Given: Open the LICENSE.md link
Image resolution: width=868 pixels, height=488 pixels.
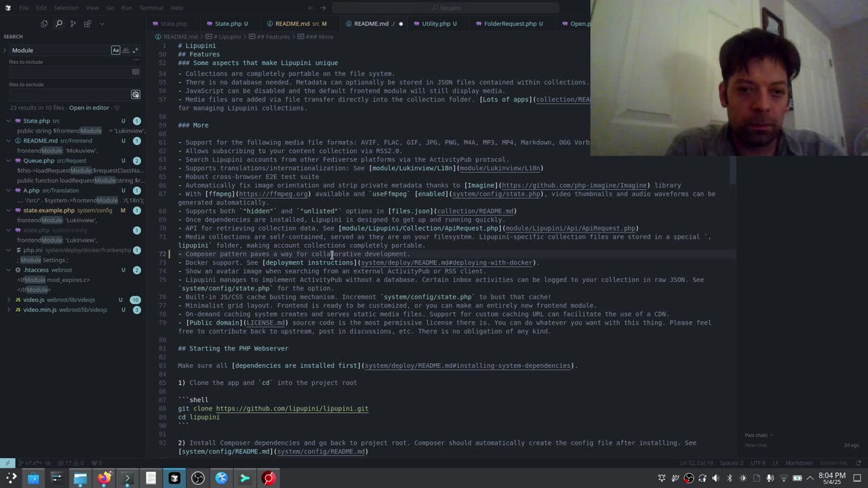Looking at the screenshot, I should tap(266, 323).
